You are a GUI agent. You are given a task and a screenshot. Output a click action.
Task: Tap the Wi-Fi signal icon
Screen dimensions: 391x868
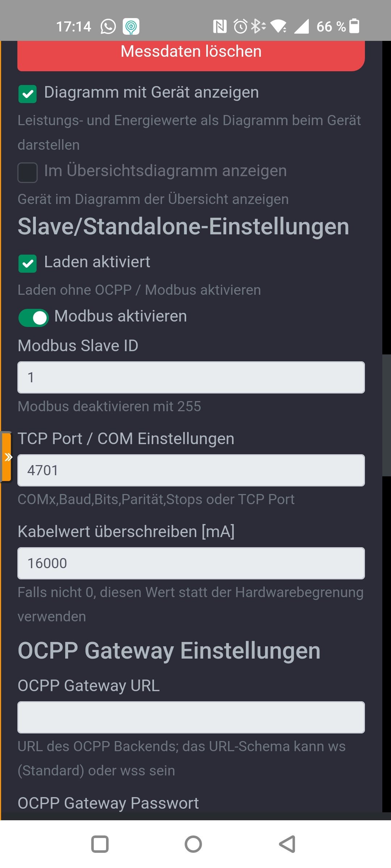tap(279, 26)
